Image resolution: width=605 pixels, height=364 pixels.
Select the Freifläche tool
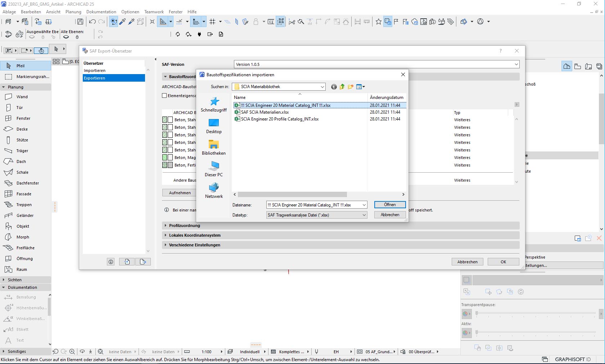(x=25, y=248)
